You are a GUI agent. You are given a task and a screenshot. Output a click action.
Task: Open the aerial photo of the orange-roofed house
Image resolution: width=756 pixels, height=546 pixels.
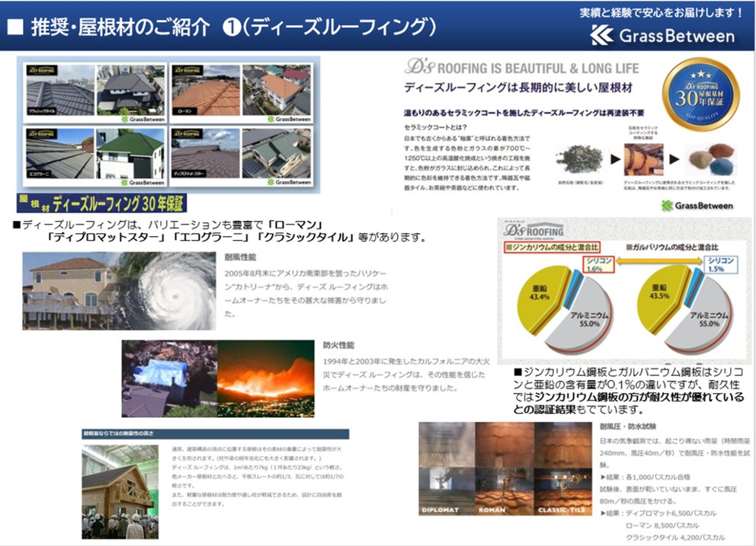pyautogui.click(x=277, y=90)
